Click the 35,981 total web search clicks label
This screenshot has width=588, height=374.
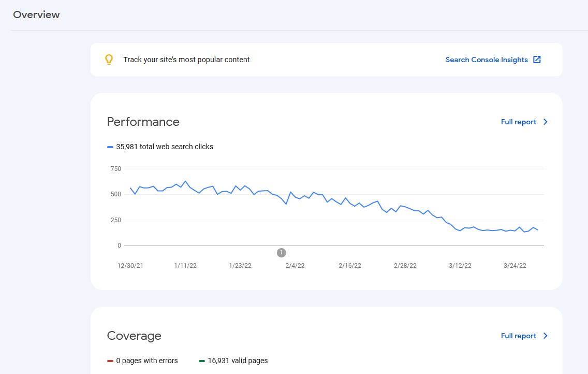click(x=165, y=147)
